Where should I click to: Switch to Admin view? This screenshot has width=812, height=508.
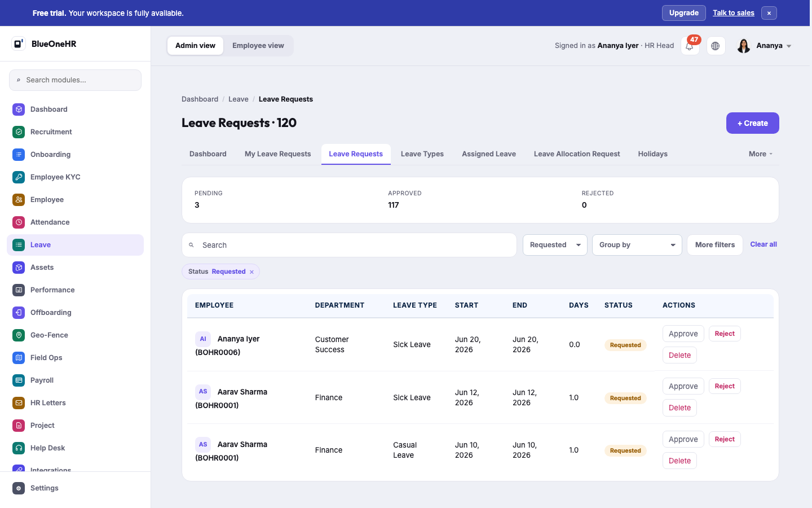pos(195,46)
